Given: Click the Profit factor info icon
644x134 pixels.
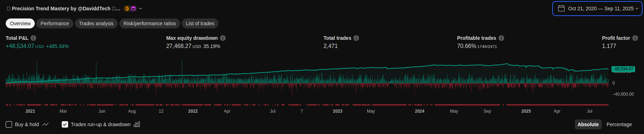Looking at the screenshot, I should coord(635,38).
